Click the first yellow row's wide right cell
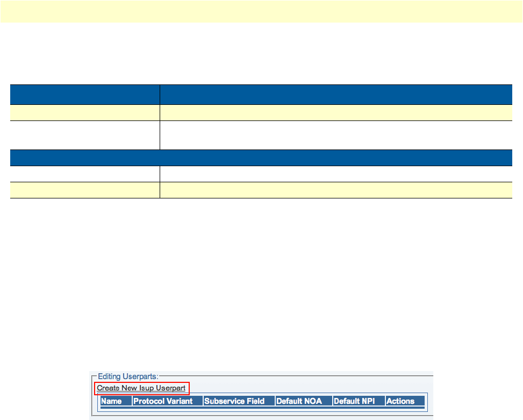 (336, 113)
